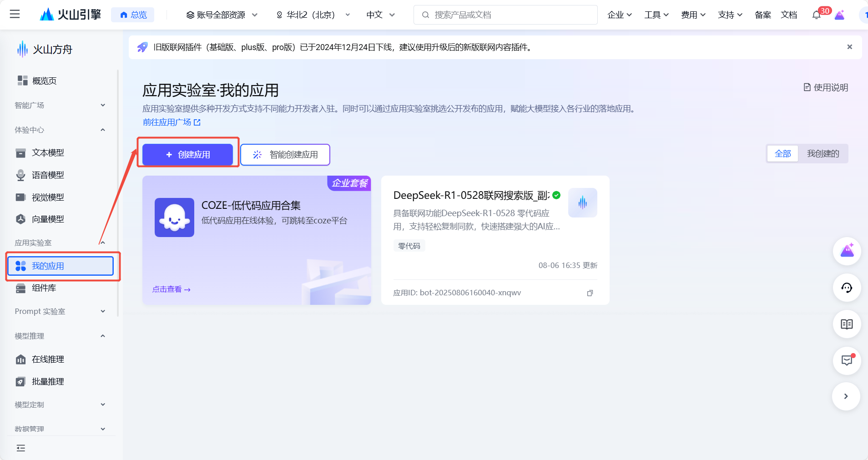Follow 前往应用广场 link
Viewport: 868px width, 460px height.
pos(172,122)
